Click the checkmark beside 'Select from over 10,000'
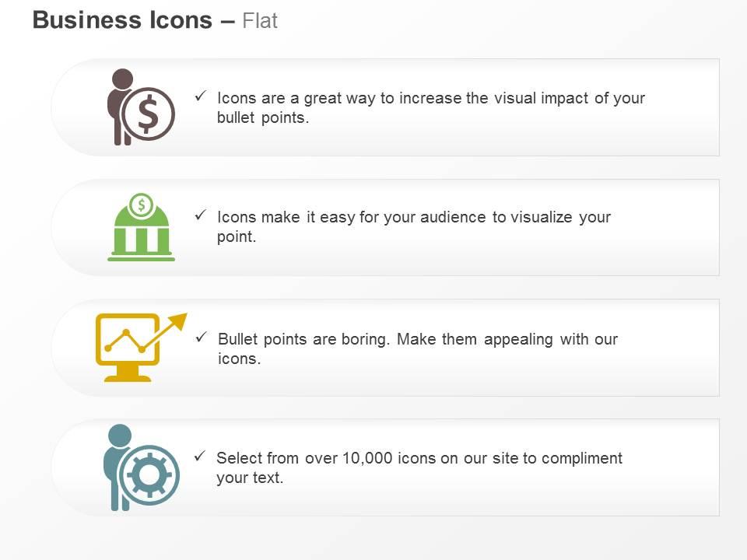The width and height of the screenshot is (747, 560). click(x=200, y=456)
